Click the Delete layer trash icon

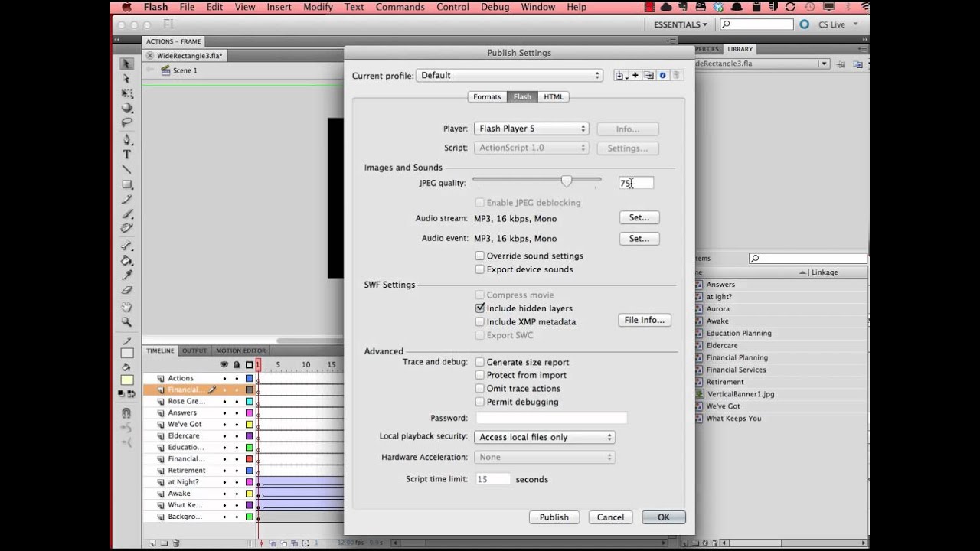[x=176, y=543]
